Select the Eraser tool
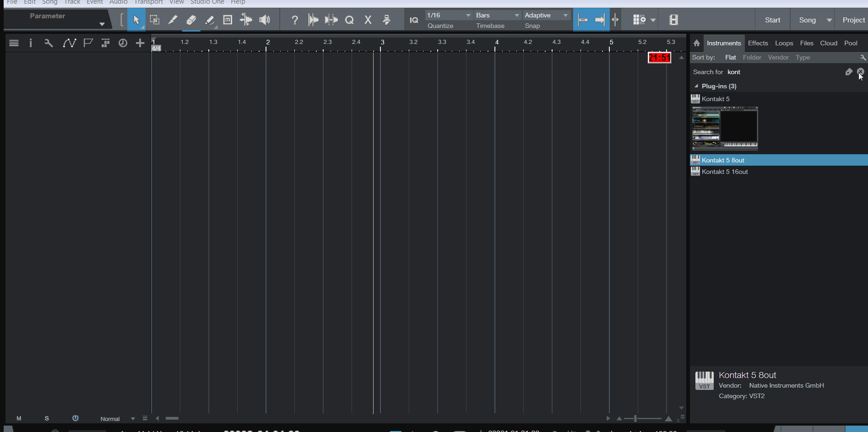Screen dimensions: 868x432 (191, 20)
